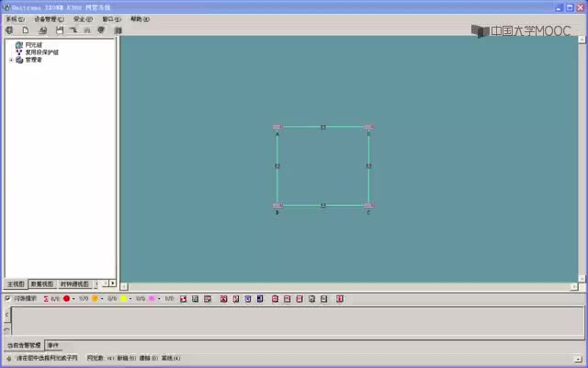Click the last isolated red icon in the alarm toolbar

[x=340, y=299]
